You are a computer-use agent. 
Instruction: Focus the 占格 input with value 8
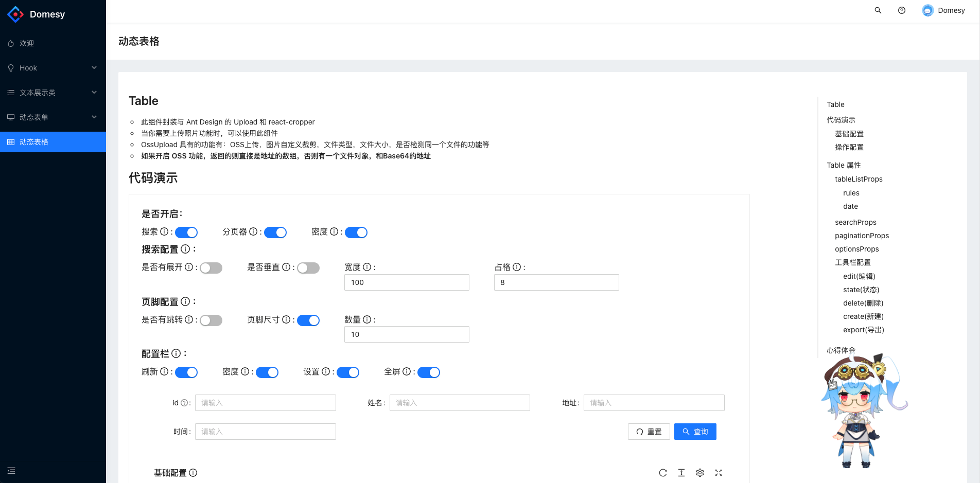point(556,282)
